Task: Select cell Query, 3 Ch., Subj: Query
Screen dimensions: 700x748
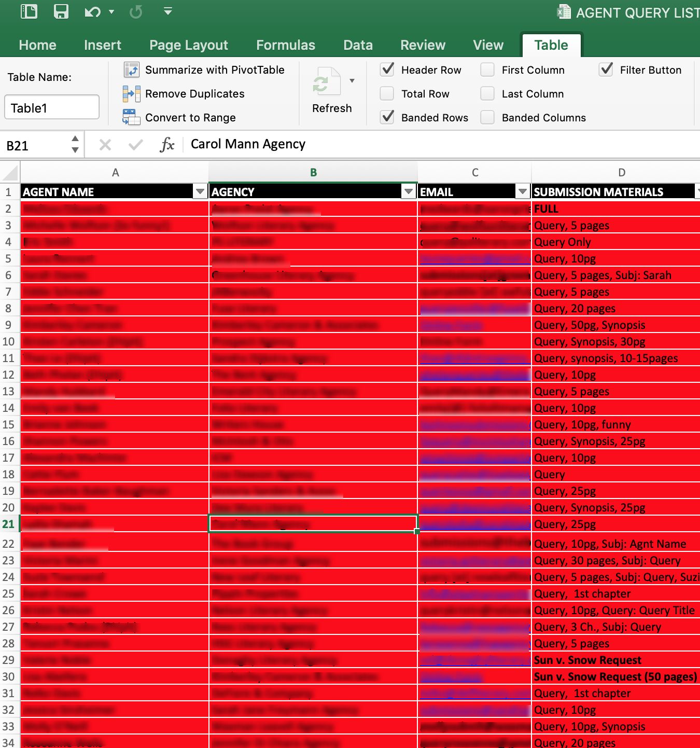Action: (x=616, y=627)
